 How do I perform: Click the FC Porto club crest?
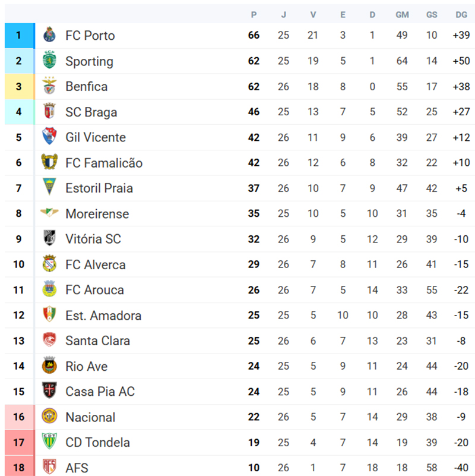tap(50, 36)
